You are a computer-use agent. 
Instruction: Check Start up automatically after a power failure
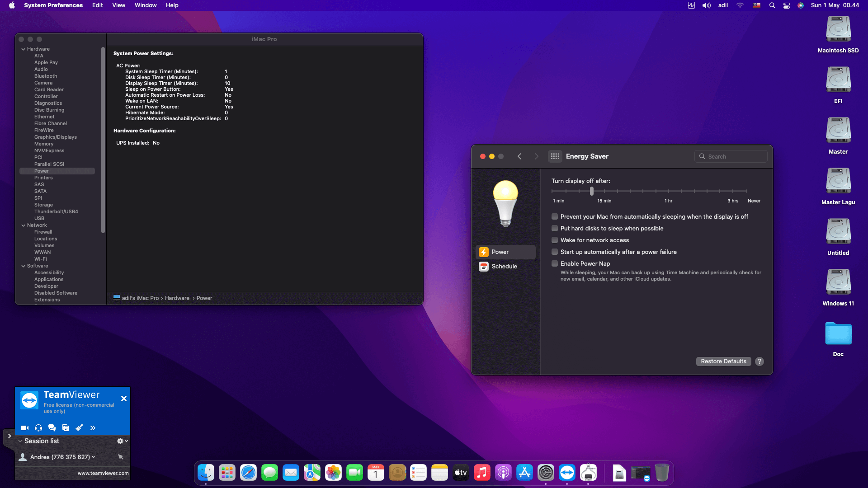pos(555,252)
